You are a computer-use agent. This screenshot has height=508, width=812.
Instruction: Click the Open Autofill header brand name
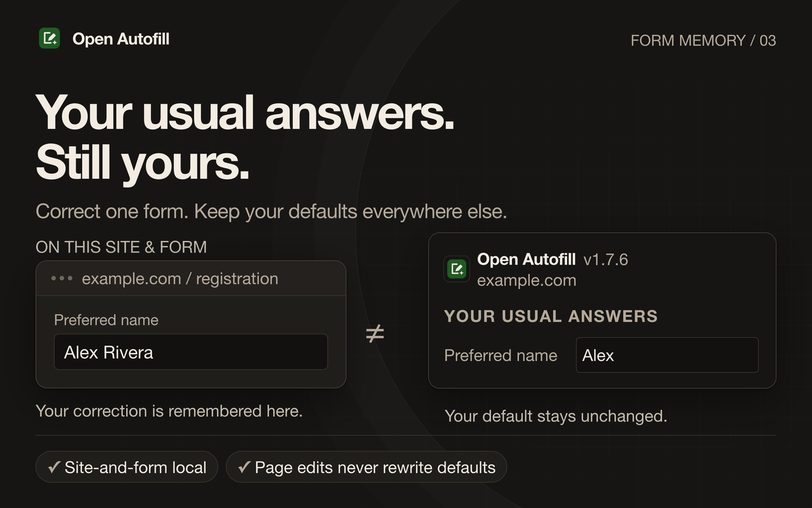pyautogui.click(x=121, y=39)
